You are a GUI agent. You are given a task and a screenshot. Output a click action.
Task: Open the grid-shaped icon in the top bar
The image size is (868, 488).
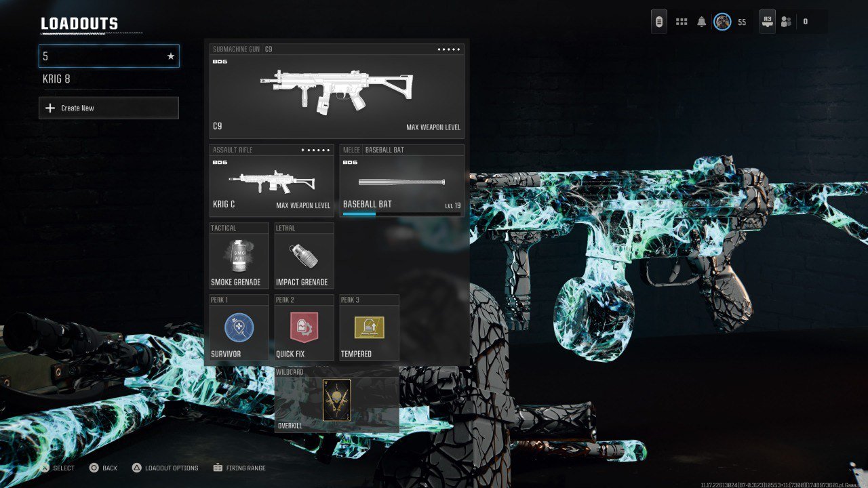tap(682, 22)
